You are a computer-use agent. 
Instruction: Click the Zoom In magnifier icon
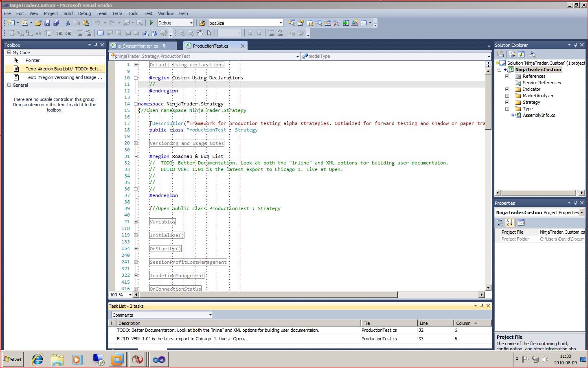(182, 33)
